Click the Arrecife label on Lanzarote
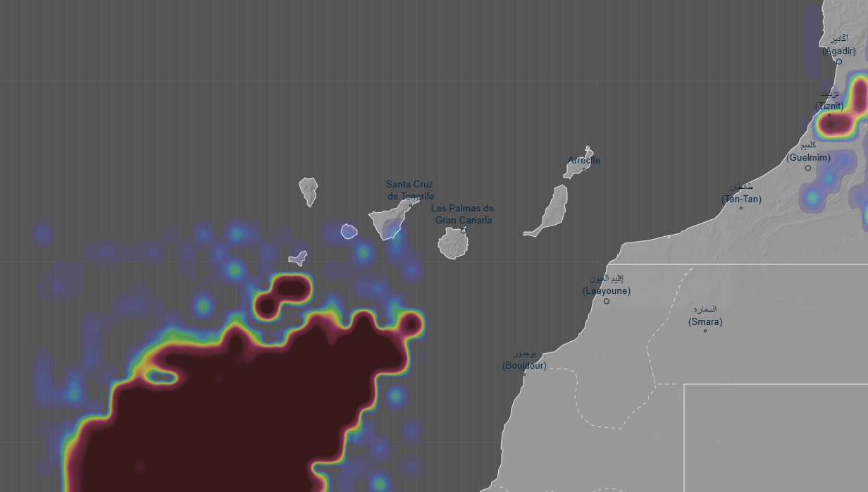Viewport: 868px width, 492px height. tap(584, 161)
